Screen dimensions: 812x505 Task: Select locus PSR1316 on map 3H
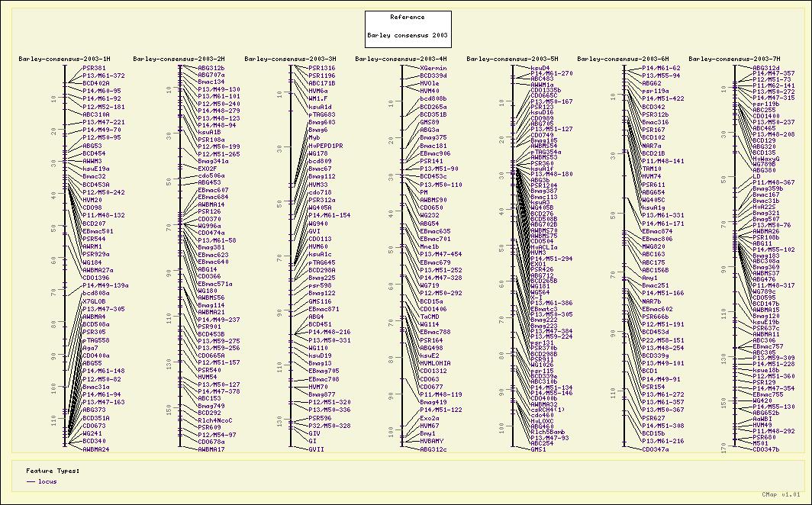(321, 68)
